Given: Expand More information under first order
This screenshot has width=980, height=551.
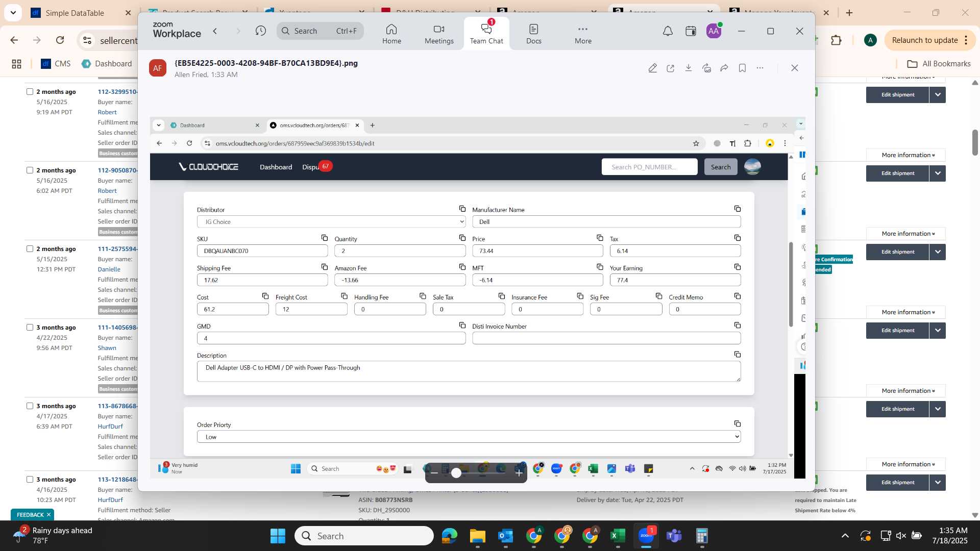Looking at the screenshot, I should (x=906, y=155).
